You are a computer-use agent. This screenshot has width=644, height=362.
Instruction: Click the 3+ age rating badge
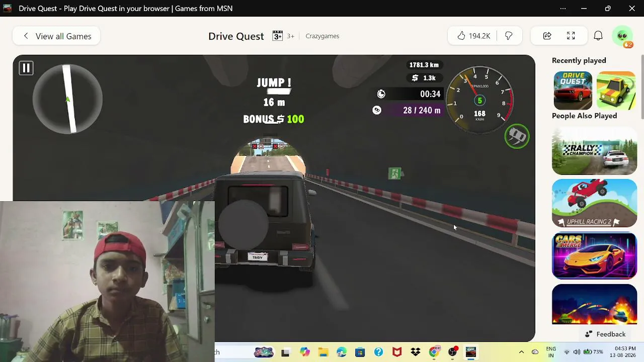click(278, 36)
